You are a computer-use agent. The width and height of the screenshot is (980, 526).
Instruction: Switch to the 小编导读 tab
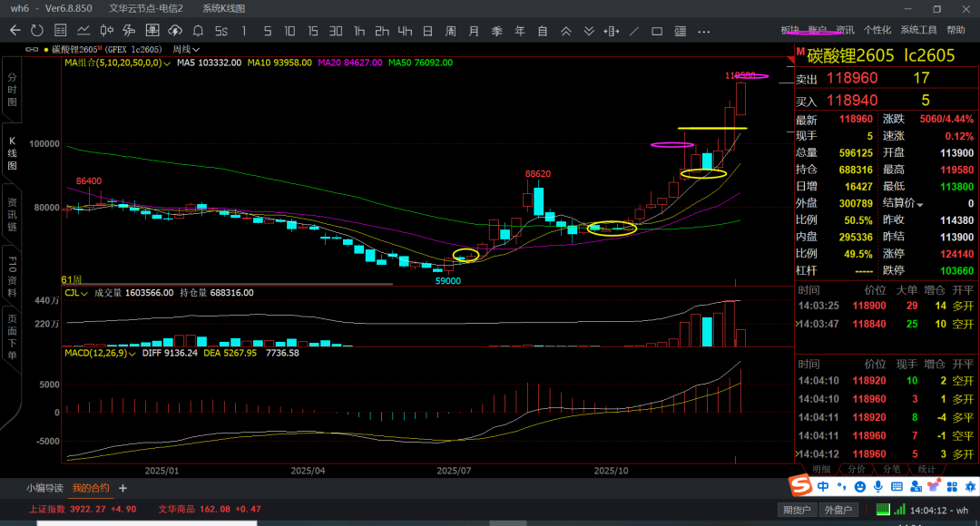click(x=44, y=488)
